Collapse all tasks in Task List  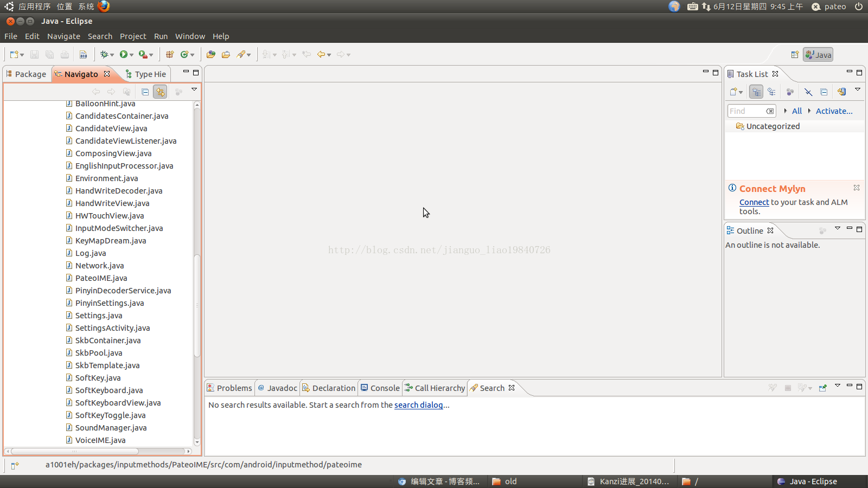(824, 92)
